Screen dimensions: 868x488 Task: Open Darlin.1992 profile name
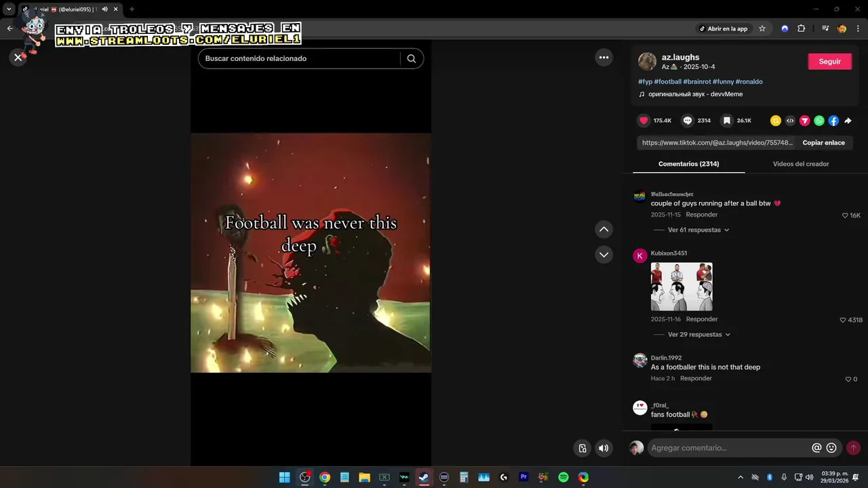click(x=666, y=358)
